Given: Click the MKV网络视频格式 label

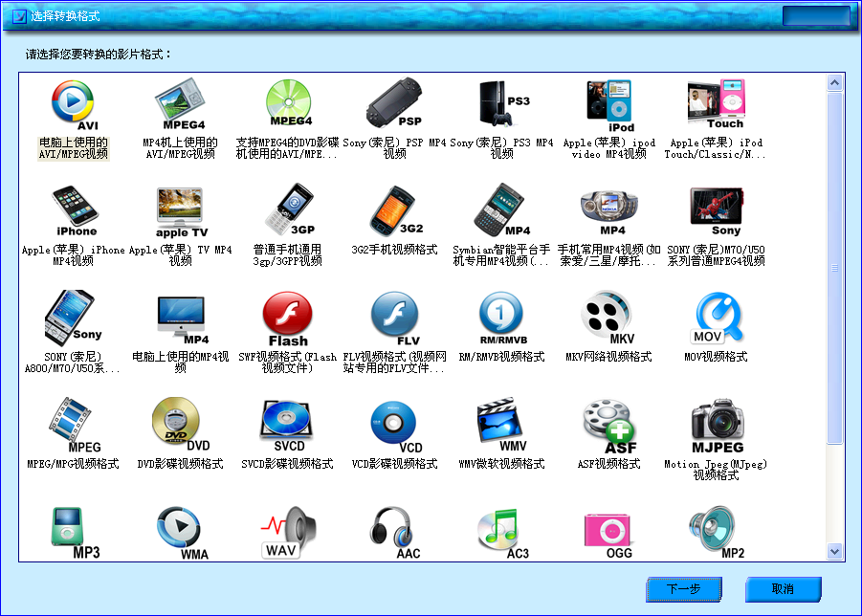Looking at the screenshot, I should [609, 357].
